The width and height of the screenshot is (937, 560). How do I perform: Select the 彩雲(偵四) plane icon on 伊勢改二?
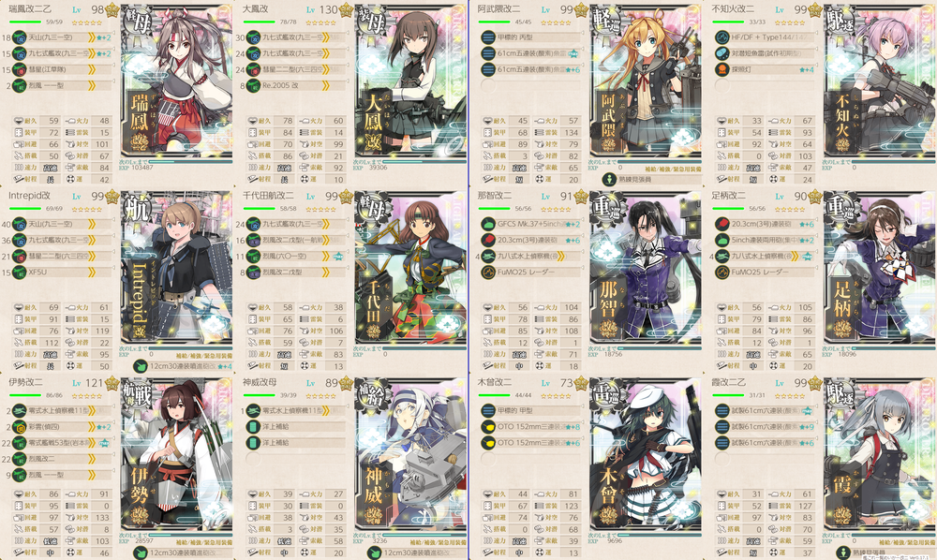19,427
